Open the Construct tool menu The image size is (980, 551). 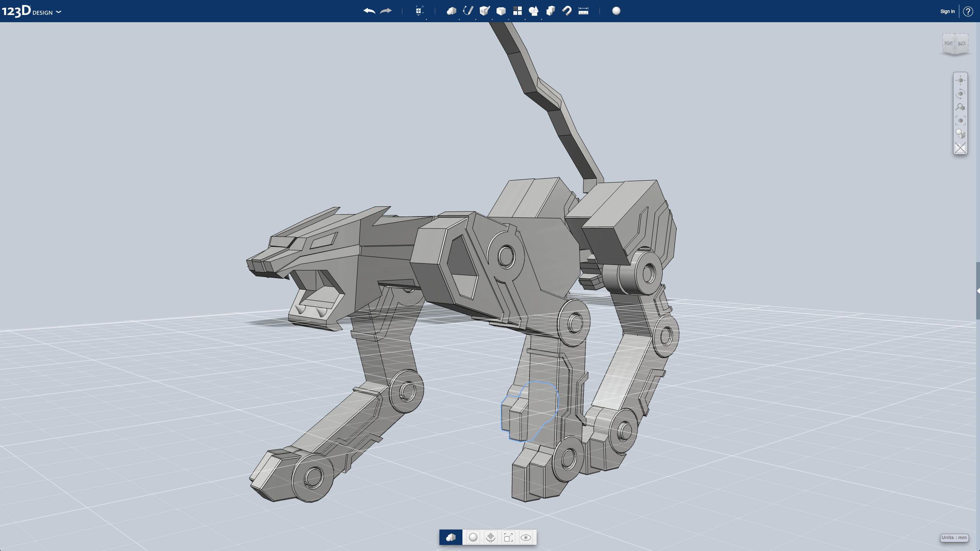pyautogui.click(x=484, y=11)
